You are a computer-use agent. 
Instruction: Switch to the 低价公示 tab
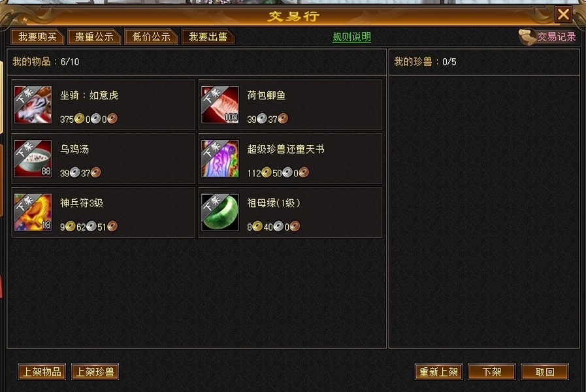(151, 37)
